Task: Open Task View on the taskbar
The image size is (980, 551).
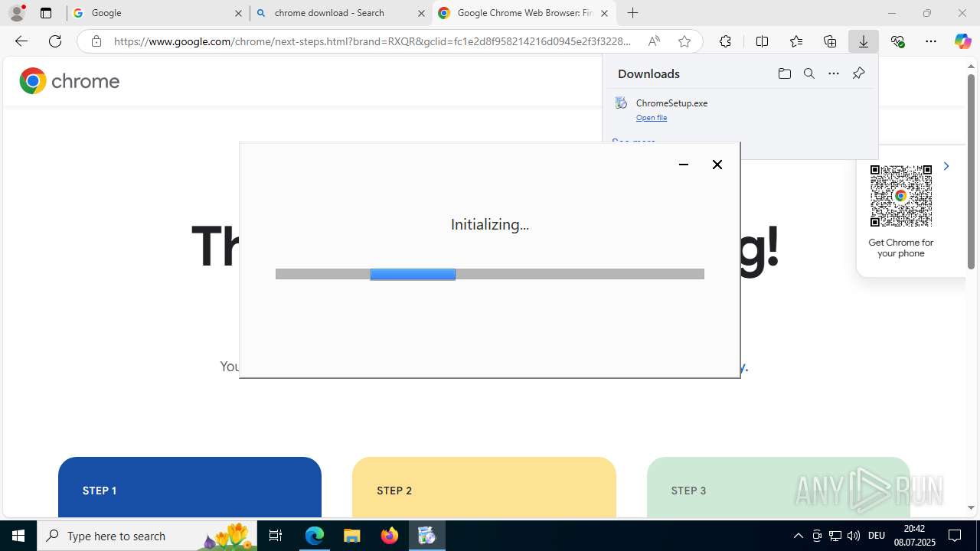Action: pyautogui.click(x=276, y=536)
